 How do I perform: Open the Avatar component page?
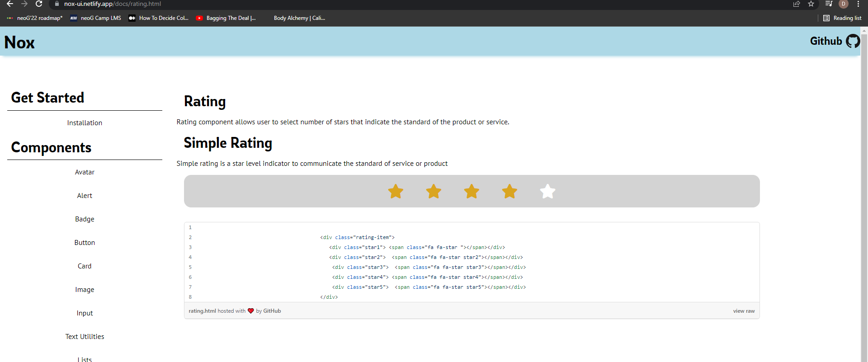tap(85, 172)
